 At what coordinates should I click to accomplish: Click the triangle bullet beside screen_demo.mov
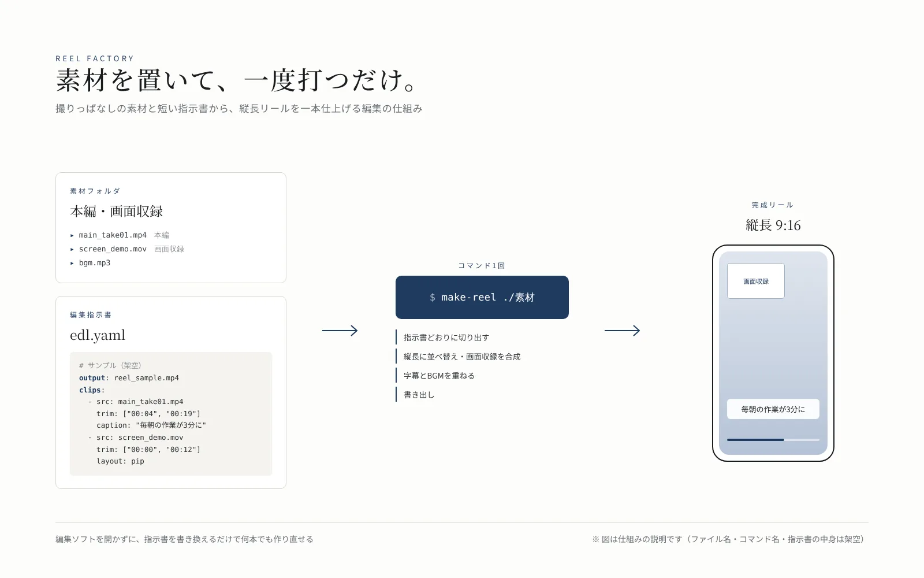click(x=72, y=249)
